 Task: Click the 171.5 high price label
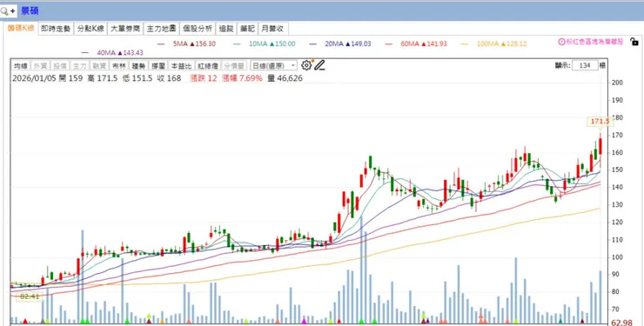(600, 122)
